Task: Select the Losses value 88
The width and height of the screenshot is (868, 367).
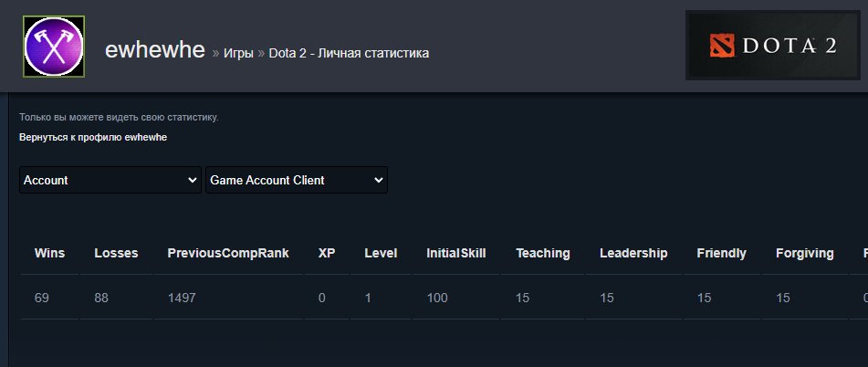Action: (101, 298)
